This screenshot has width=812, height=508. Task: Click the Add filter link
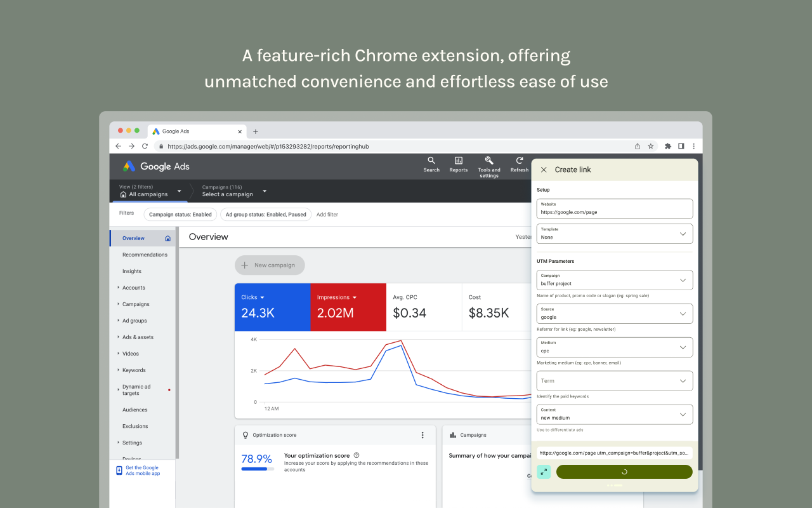coord(327,215)
